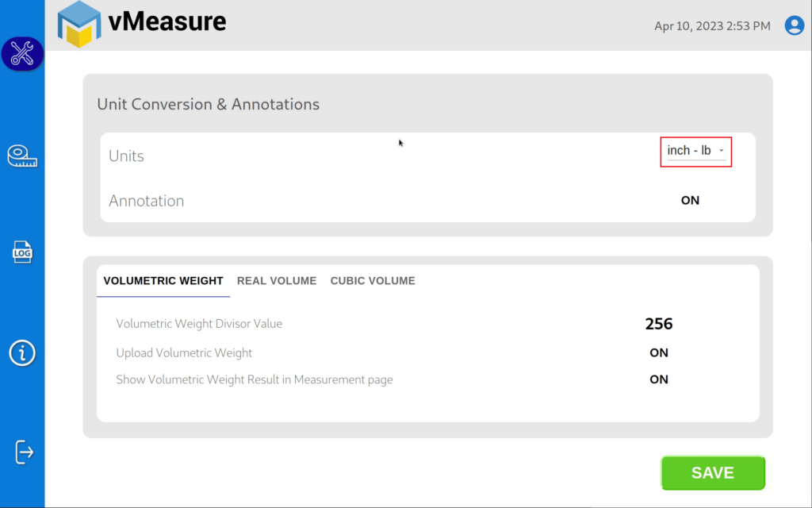Screen dimensions: 812x508
Task: Select the Measurement icon in the sidebar
Action: (x=21, y=156)
